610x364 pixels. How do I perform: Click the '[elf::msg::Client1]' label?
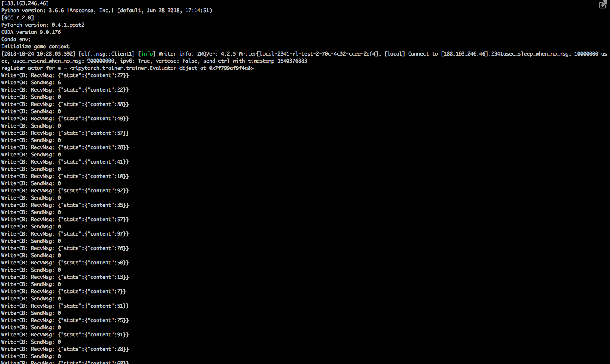[107, 54]
